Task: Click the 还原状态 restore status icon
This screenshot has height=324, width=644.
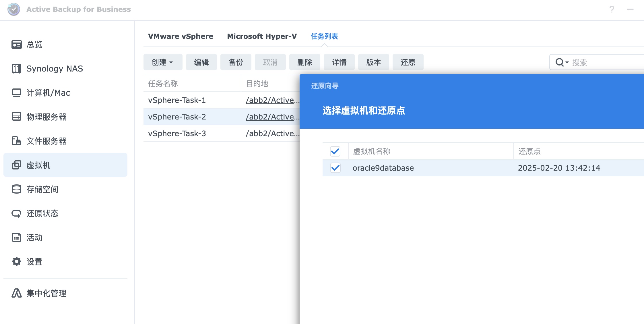Action: (x=17, y=213)
